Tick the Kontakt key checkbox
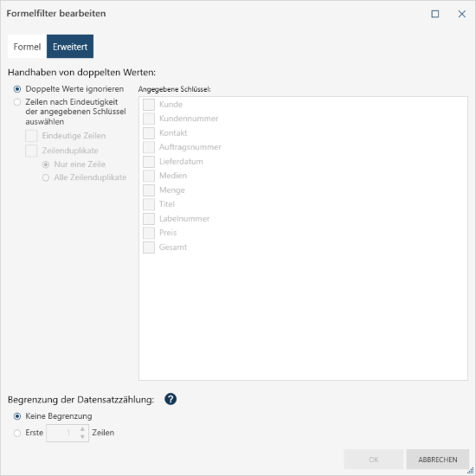Viewport: 476px width, 476px height. coord(149,133)
